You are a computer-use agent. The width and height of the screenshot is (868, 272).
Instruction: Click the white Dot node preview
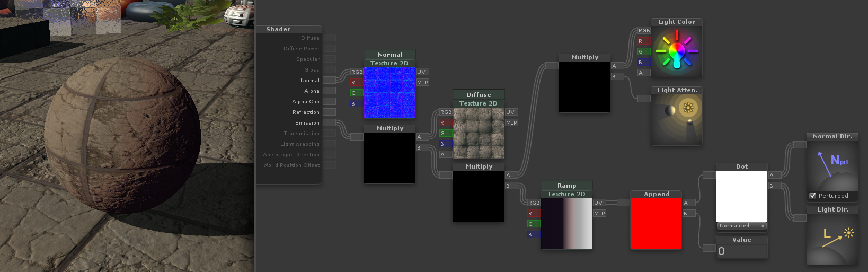pos(741,196)
